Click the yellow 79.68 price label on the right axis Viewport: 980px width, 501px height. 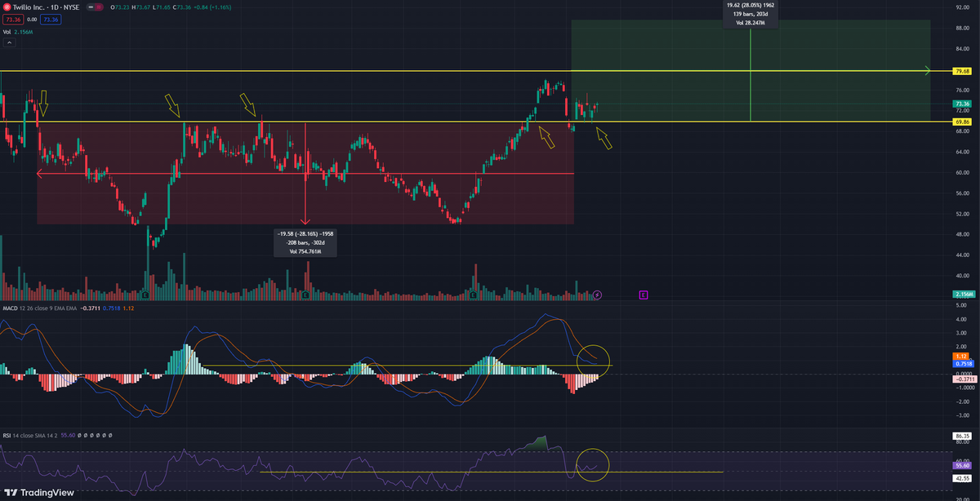[961, 71]
